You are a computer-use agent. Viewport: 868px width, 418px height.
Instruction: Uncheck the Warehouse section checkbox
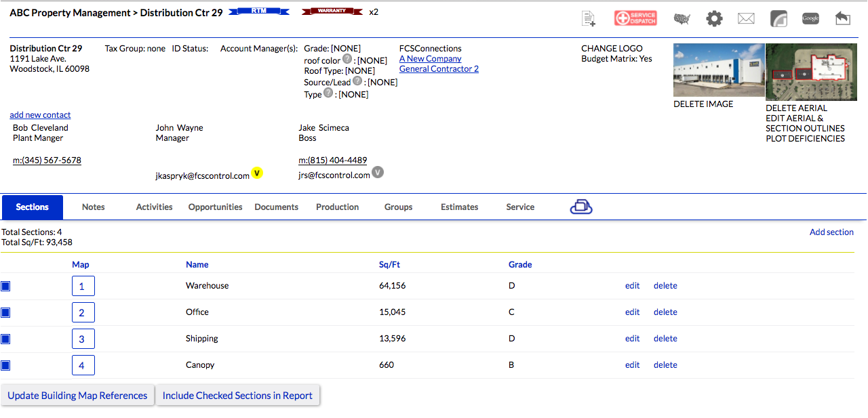pos(5,287)
